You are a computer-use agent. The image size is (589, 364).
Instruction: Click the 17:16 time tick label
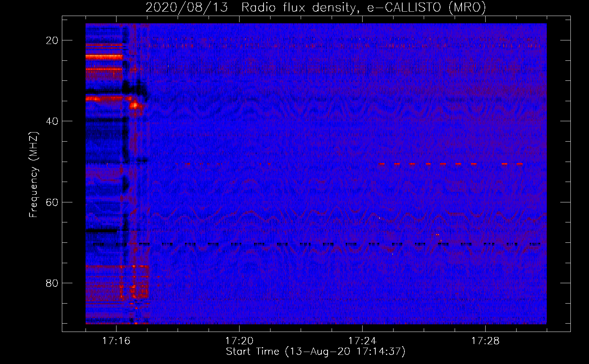[116, 341]
